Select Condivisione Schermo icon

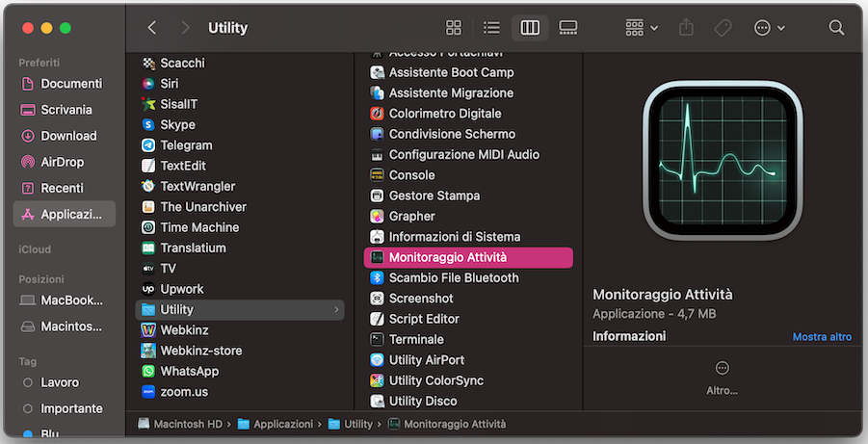pos(377,134)
